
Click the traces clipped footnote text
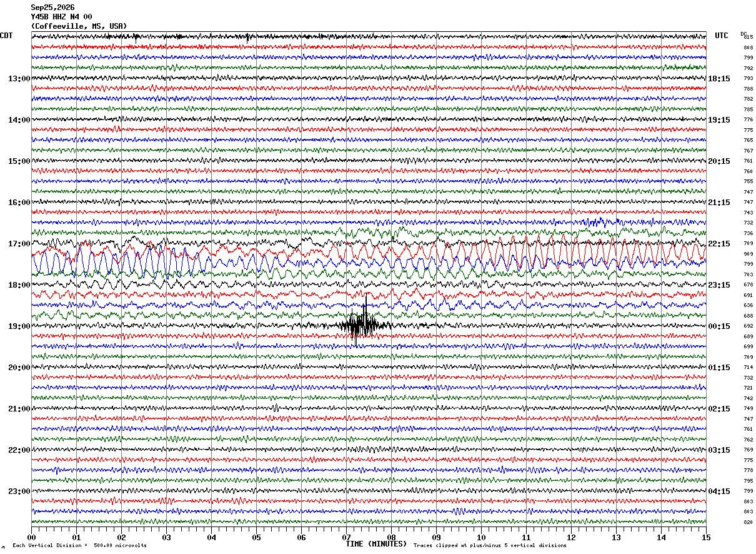[490, 546]
